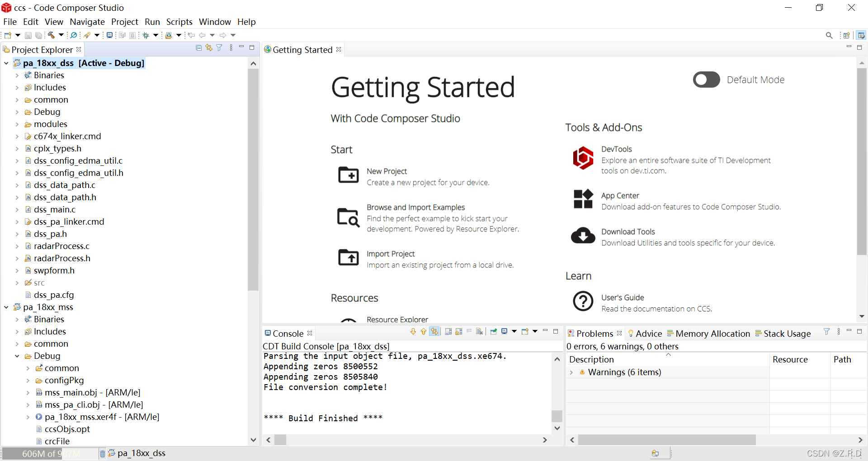Click Console pin console icon
Viewport: 868px width, 461px height.
494,332
